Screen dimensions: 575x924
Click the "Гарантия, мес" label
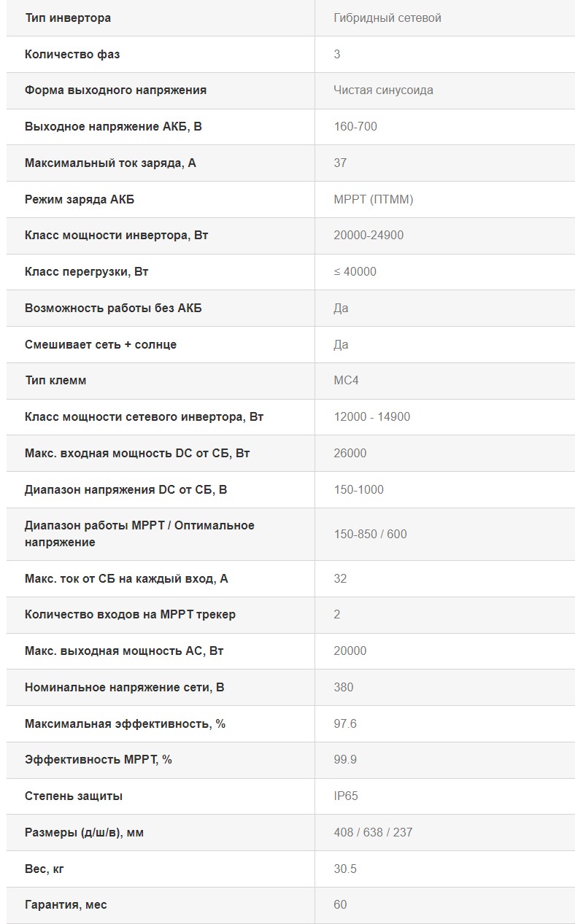click(x=66, y=905)
